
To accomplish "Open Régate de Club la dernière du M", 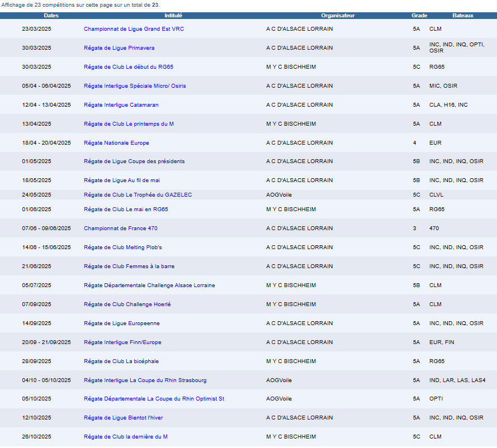I will 126,437.
